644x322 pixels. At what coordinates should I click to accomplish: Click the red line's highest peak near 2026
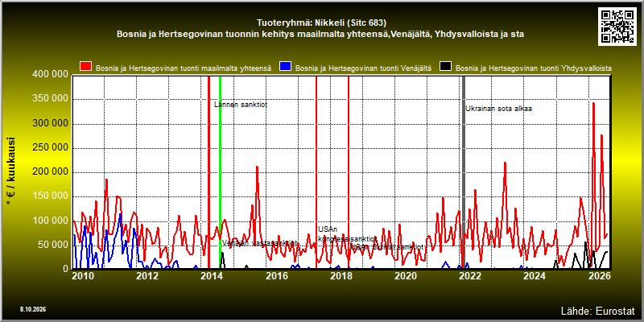[593, 103]
